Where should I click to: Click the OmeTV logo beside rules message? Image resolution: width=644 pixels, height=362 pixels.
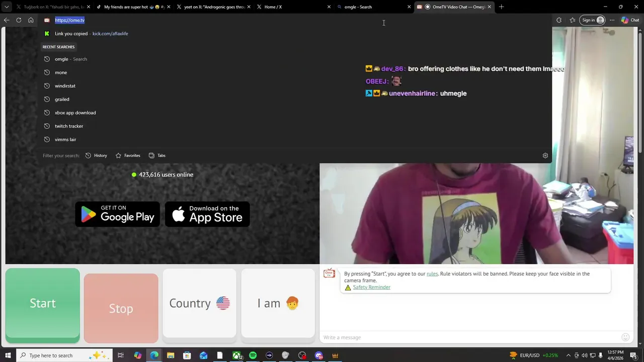coord(329,273)
